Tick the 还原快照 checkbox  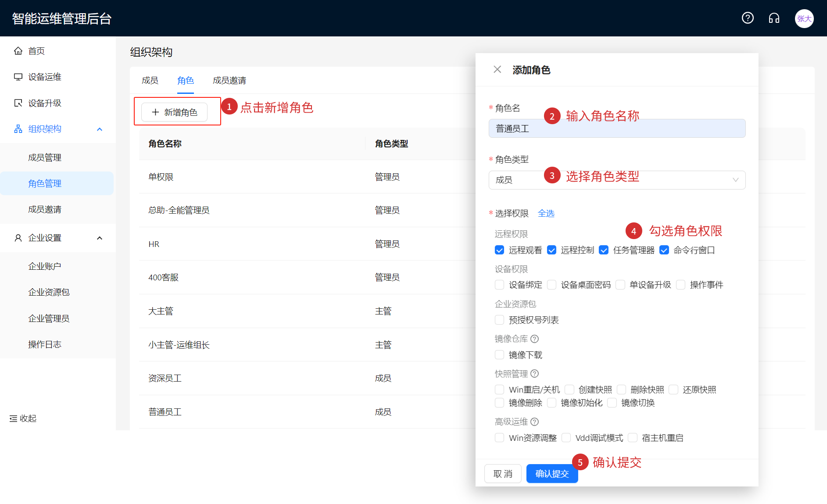673,390
